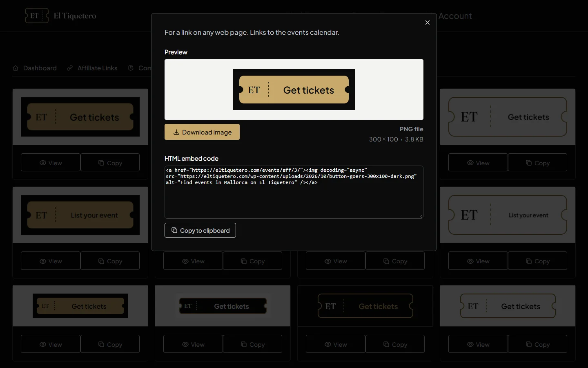Copy the light outlined List your event banner
Image resolution: width=588 pixels, height=368 pixels.
(538, 261)
